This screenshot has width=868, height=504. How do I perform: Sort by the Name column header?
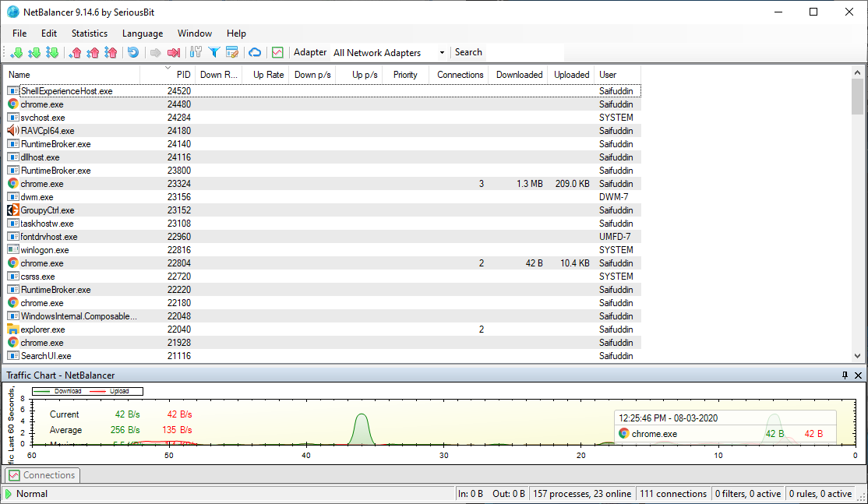point(72,75)
